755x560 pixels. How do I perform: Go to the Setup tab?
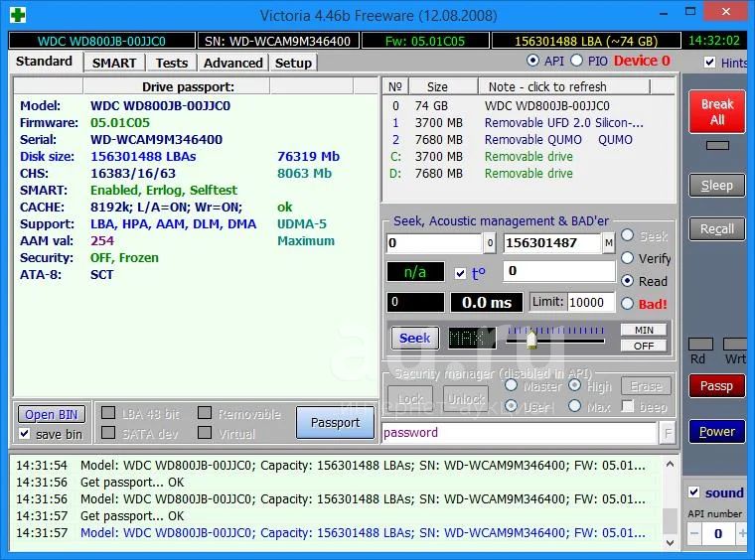293,63
